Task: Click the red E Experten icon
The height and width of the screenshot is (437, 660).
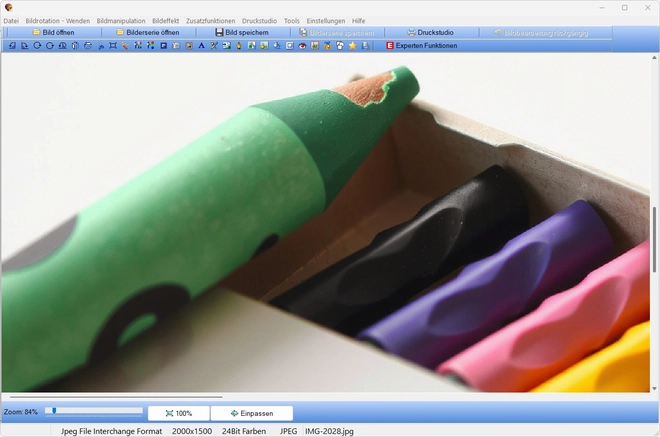Action: pos(389,46)
